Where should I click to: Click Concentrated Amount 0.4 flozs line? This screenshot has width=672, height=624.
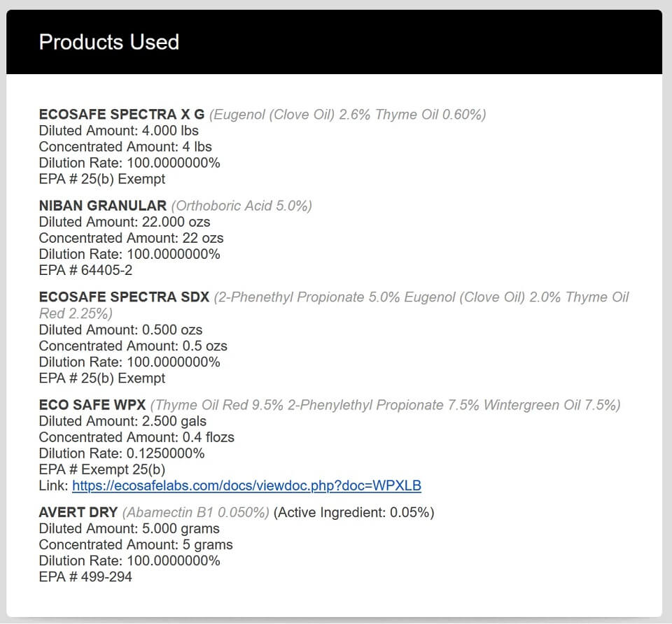(x=136, y=437)
